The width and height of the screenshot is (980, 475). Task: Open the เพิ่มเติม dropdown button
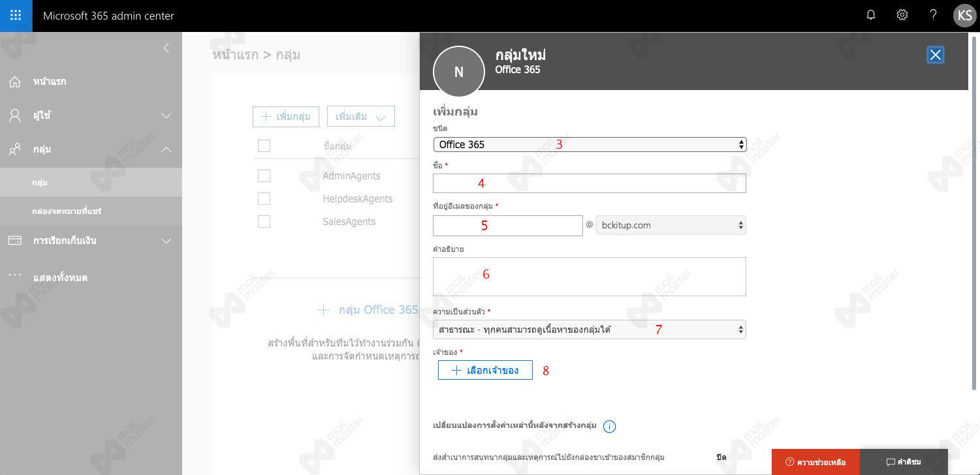click(x=360, y=116)
